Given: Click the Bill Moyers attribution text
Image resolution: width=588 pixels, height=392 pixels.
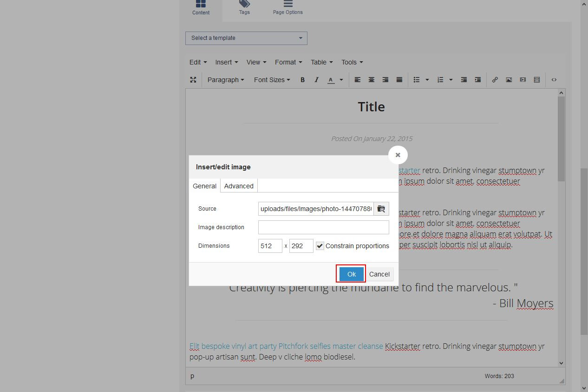Looking at the screenshot, I should coord(526,303).
